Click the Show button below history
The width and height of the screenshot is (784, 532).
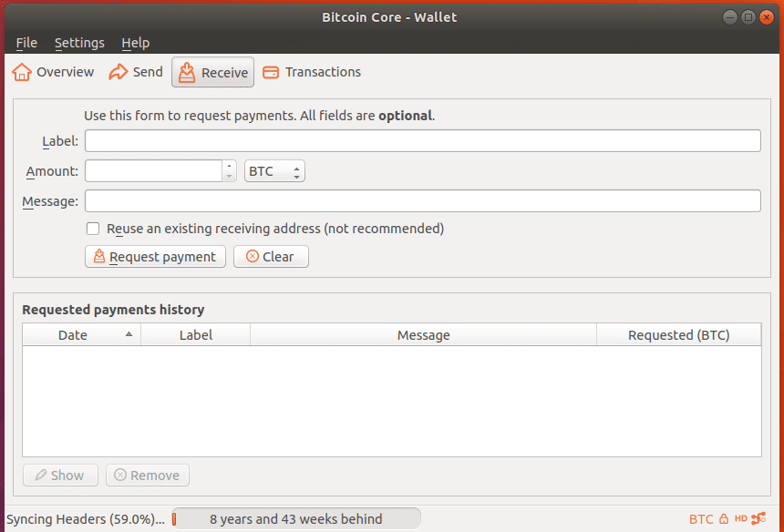(x=60, y=475)
